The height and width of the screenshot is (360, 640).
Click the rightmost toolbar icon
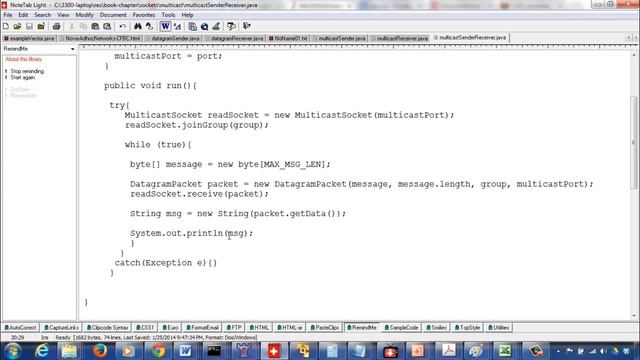tap(247, 27)
